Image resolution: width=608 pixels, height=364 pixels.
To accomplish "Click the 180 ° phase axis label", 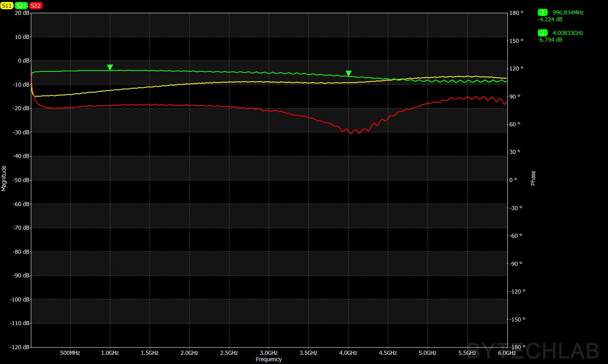I will point(517,13).
